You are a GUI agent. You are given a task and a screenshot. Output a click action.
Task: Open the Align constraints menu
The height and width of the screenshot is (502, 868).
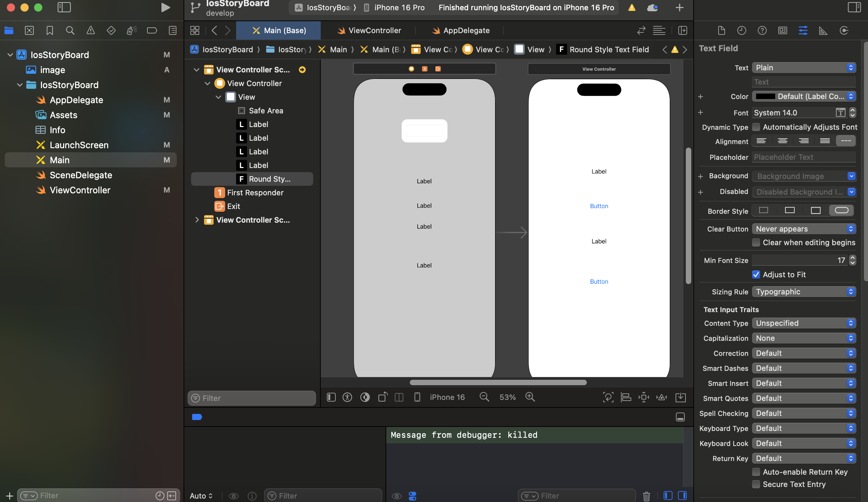626,397
